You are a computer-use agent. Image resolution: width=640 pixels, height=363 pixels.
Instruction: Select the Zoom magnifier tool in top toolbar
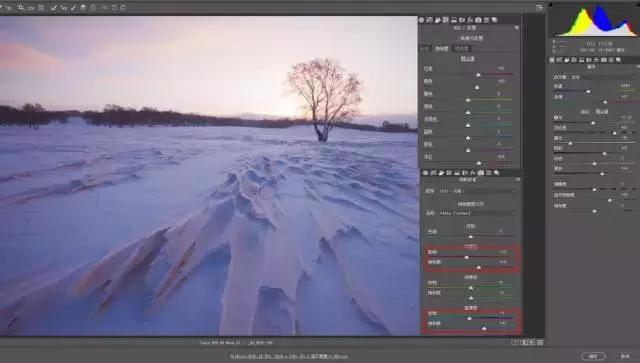(21, 8)
